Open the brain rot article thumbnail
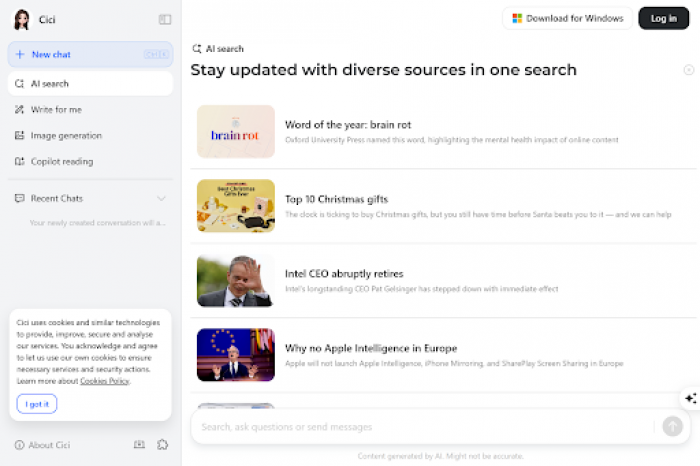Screen dimensions: 700x466 236,132
